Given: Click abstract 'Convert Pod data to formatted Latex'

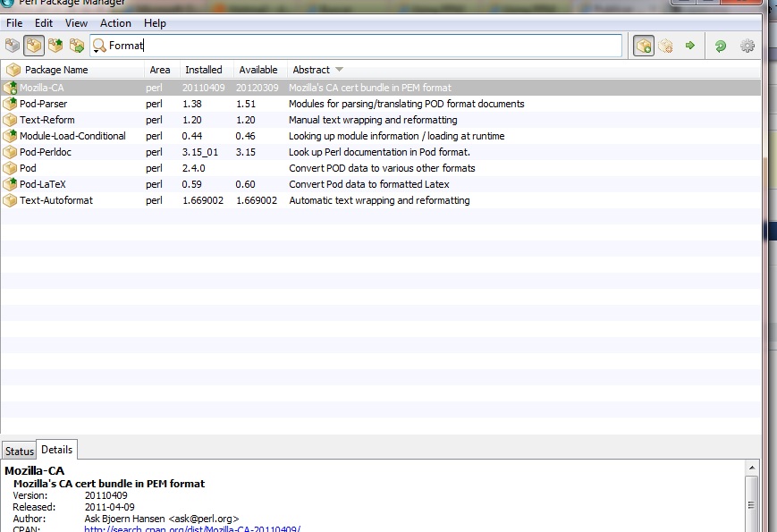Looking at the screenshot, I should click(369, 184).
